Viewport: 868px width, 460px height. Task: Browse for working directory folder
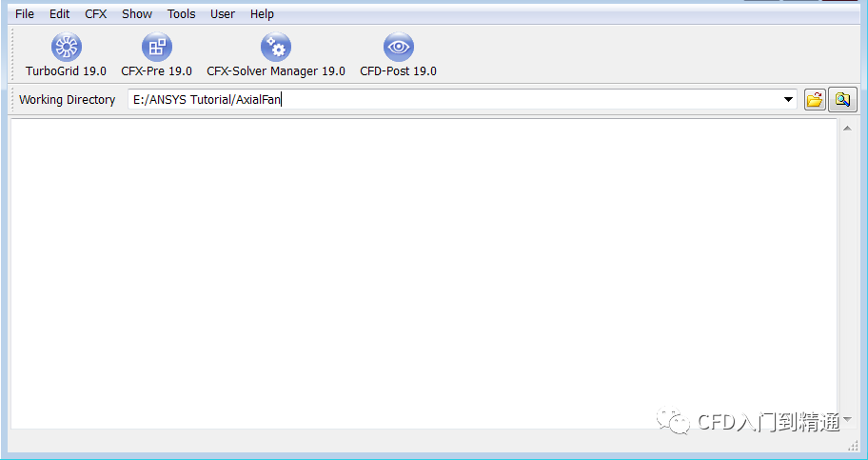pos(815,100)
